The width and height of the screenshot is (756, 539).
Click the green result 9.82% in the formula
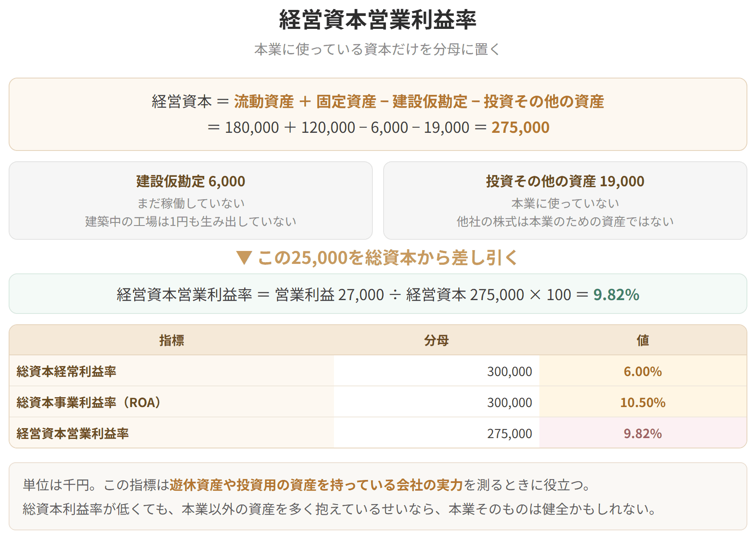coord(616,295)
